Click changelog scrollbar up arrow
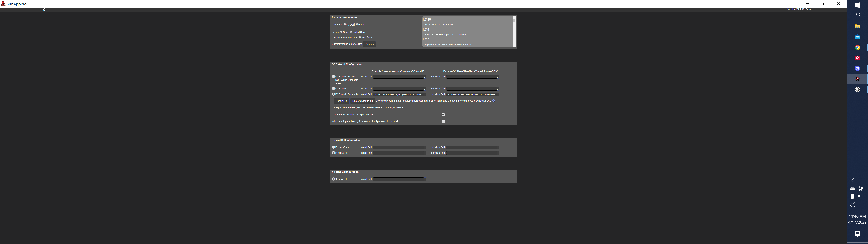The height and width of the screenshot is (244, 868). (514, 17)
